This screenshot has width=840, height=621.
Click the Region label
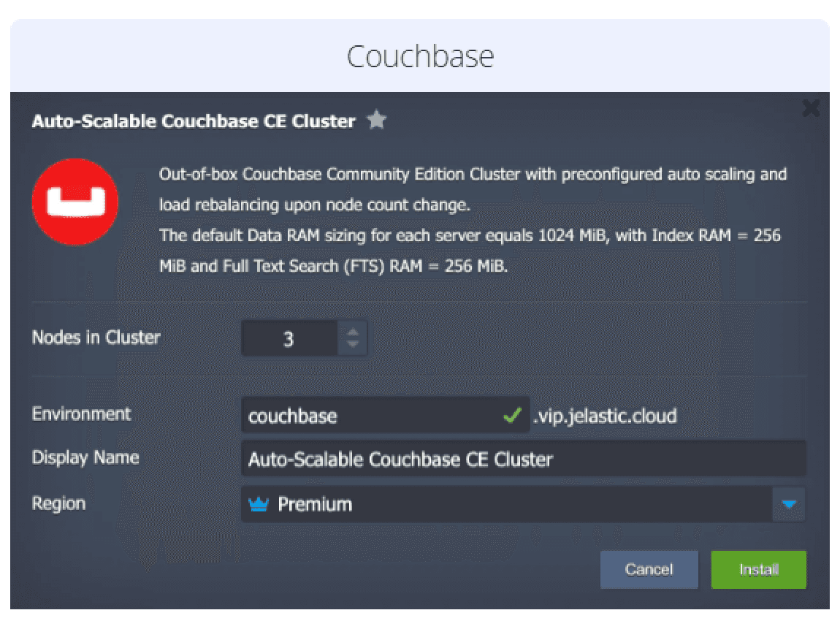pos(58,503)
